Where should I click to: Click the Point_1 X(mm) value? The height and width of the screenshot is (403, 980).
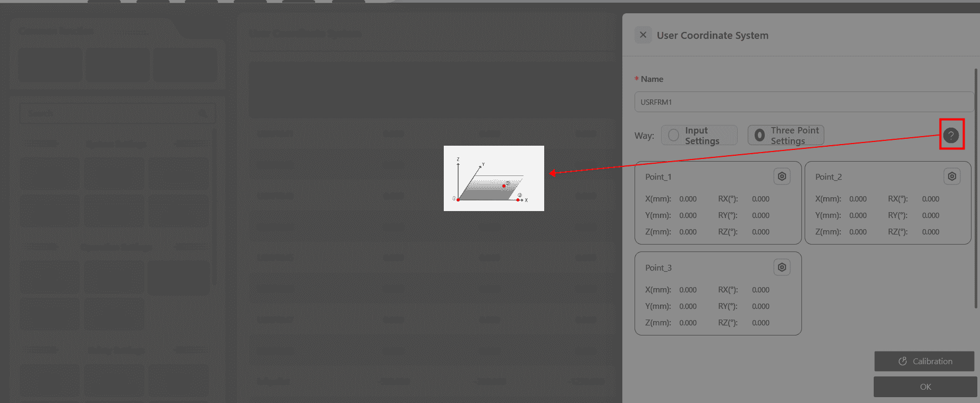tap(688, 199)
